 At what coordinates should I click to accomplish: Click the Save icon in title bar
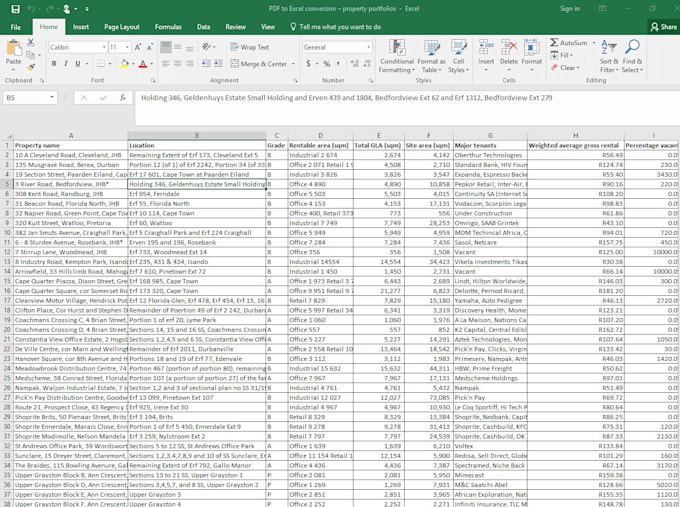[x=15, y=9]
